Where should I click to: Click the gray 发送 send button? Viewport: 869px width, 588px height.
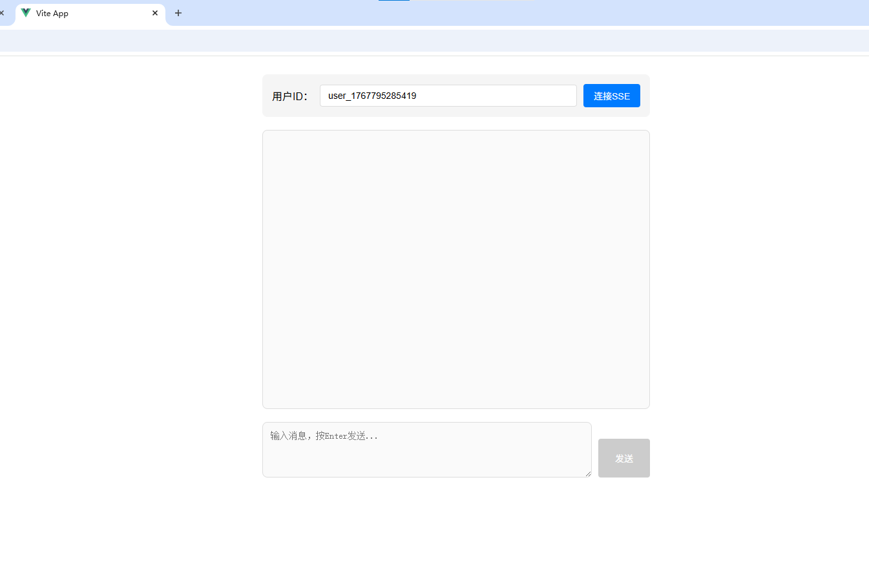pyautogui.click(x=623, y=458)
